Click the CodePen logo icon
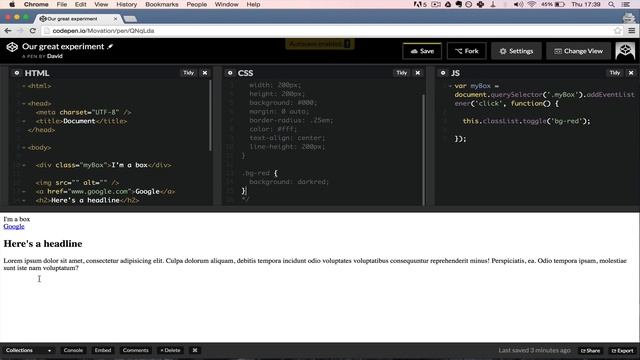The height and width of the screenshot is (360, 640). click(12, 47)
